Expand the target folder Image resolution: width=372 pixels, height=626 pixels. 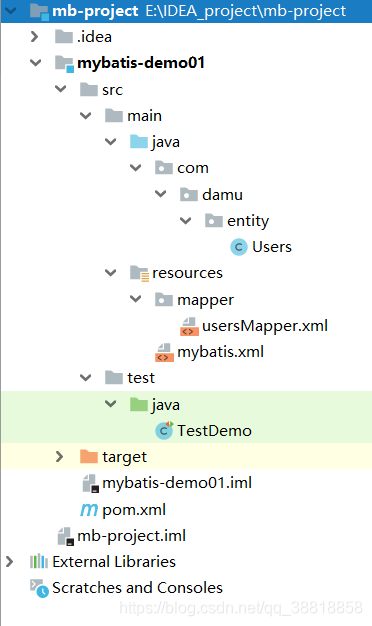pos(59,456)
